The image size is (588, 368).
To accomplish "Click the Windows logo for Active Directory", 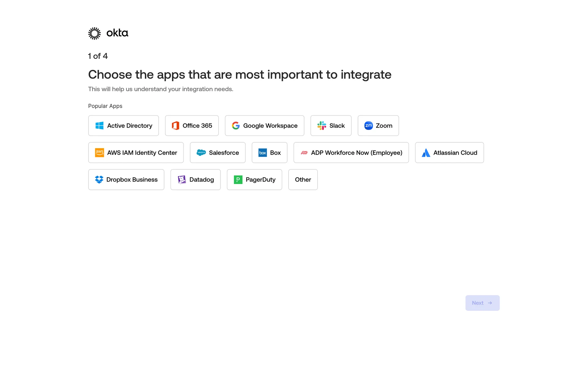I will pyautogui.click(x=99, y=125).
